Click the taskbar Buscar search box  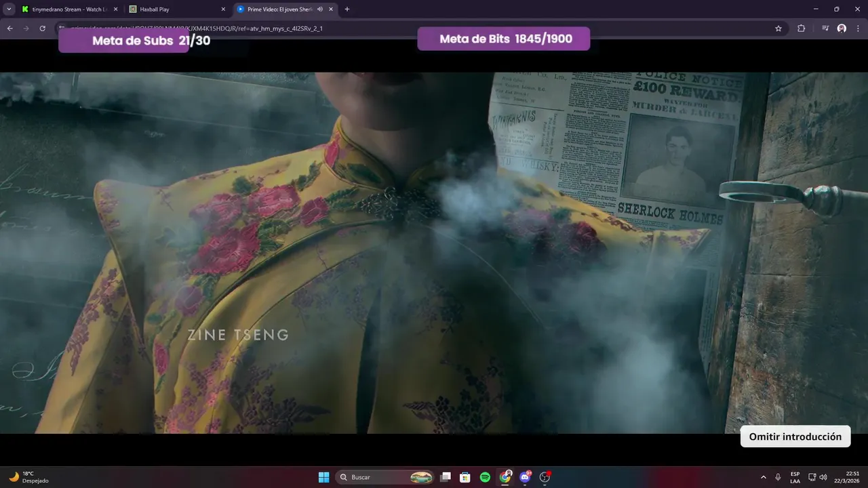pos(385,477)
